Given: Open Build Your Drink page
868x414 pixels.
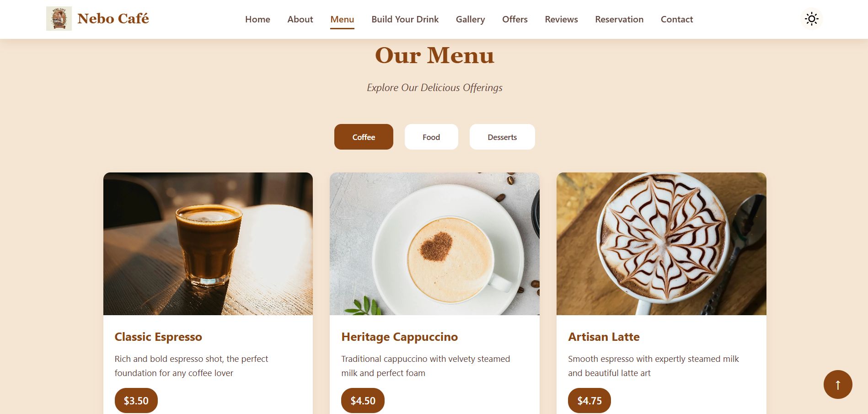Looking at the screenshot, I should pos(405,19).
